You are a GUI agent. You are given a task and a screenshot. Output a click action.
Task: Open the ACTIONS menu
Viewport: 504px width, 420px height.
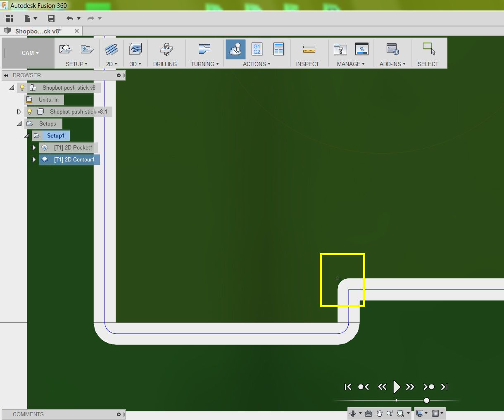tap(256, 64)
